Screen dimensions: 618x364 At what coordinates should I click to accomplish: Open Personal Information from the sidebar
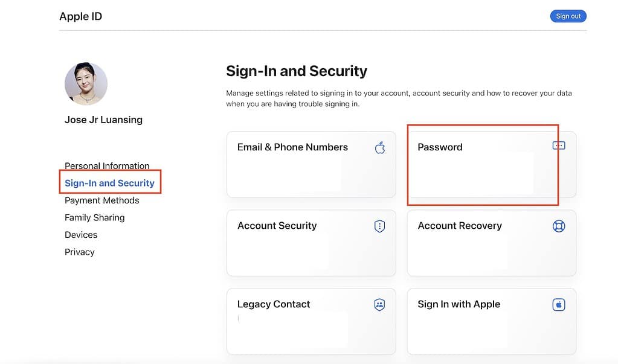pos(107,165)
